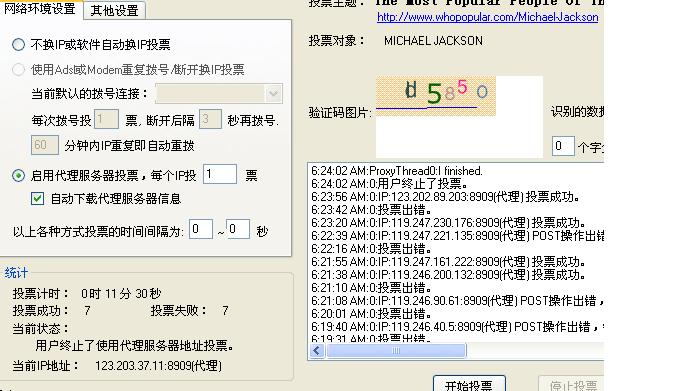This screenshot has width=683, height=391.
Task: Select the Adsl或Modem重复拨号 radio option
Action: (18, 70)
